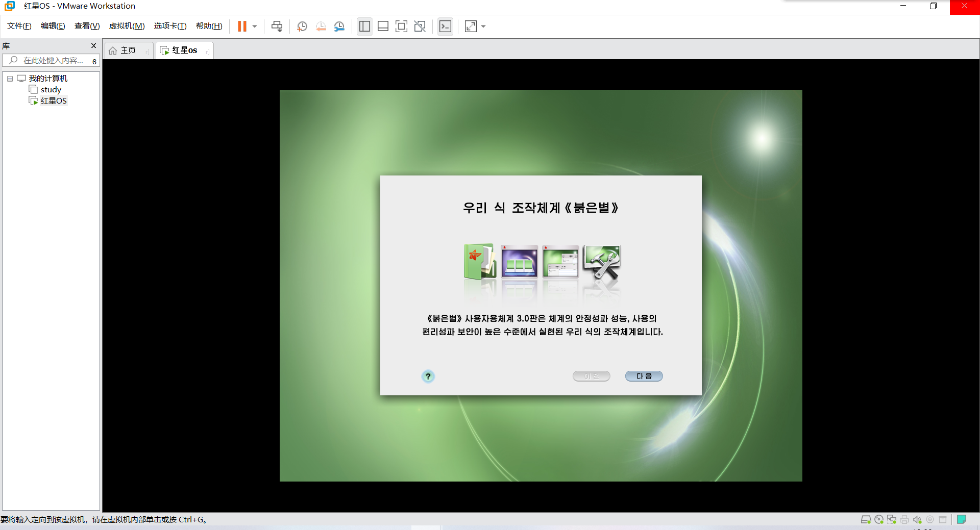Toggle the thumbnail bar view
980x530 pixels.
point(383,27)
